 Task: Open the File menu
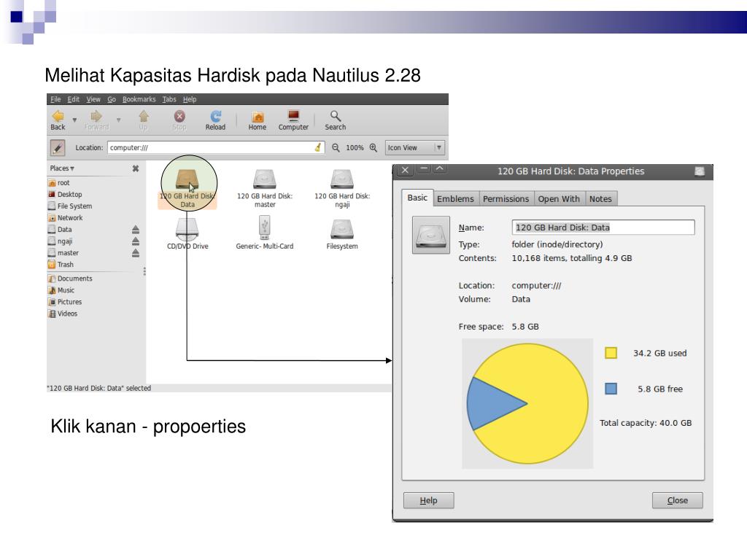tap(55, 99)
